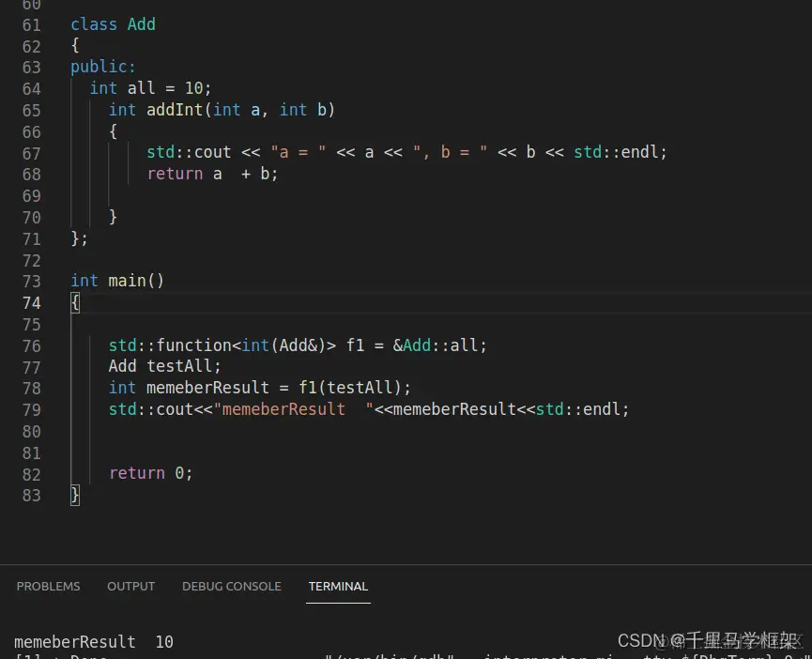Open the DEBUG CONSOLE tab
The width and height of the screenshot is (812, 659).
coord(232,586)
